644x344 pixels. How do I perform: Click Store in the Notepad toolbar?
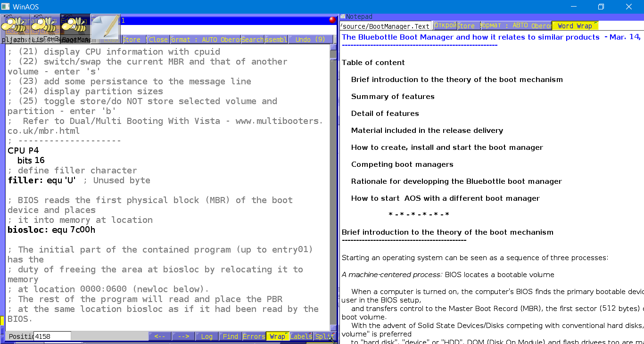coord(469,25)
